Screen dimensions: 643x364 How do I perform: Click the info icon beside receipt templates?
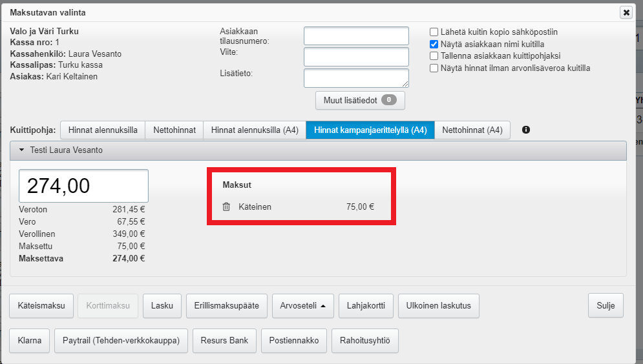(525, 130)
